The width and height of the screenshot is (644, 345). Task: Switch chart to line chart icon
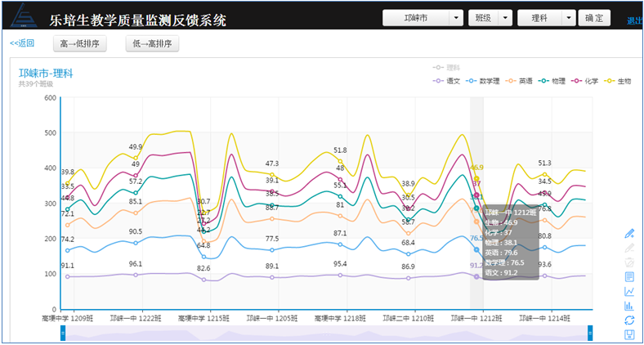628,291
